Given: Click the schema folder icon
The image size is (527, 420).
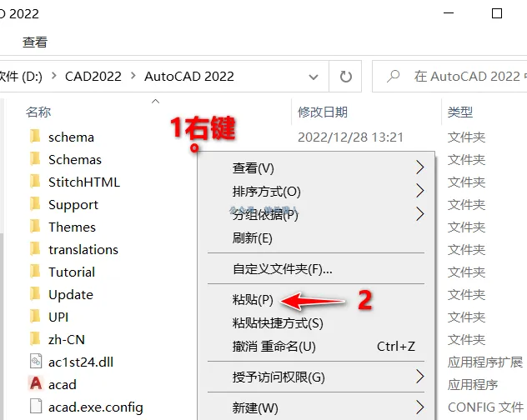Looking at the screenshot, I should [x=35, y=137].
